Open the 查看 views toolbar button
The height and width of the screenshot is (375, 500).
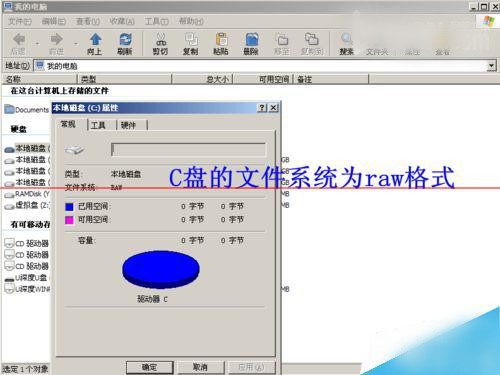(442, 52)
